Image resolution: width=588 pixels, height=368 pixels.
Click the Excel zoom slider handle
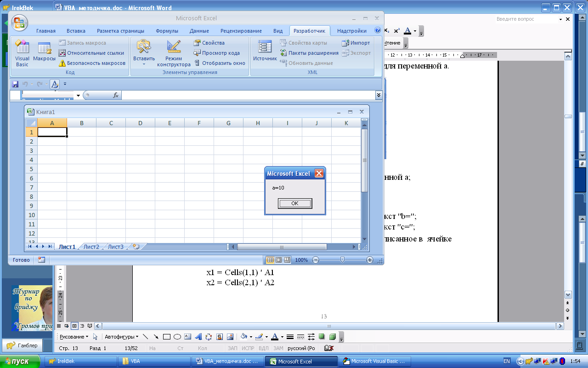(342, 260)
